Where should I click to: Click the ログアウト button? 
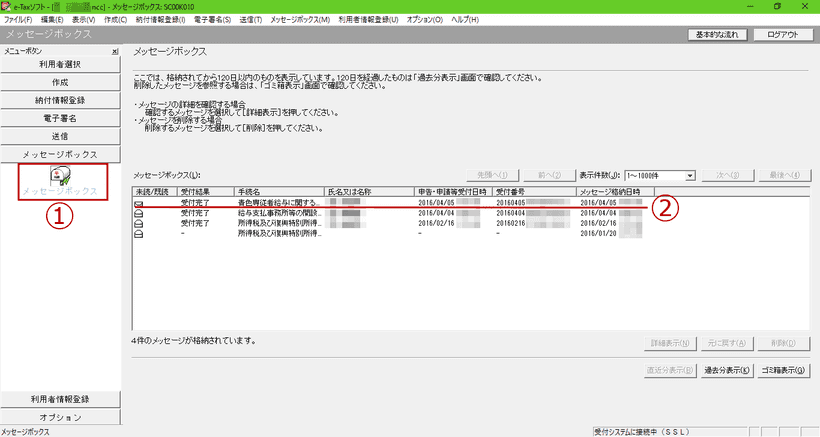point(783,34)
